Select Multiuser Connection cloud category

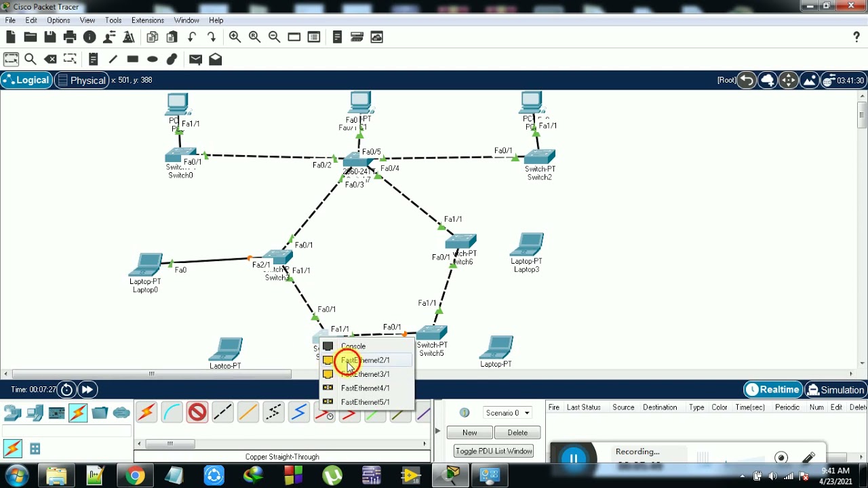click(x=121, y=413)
